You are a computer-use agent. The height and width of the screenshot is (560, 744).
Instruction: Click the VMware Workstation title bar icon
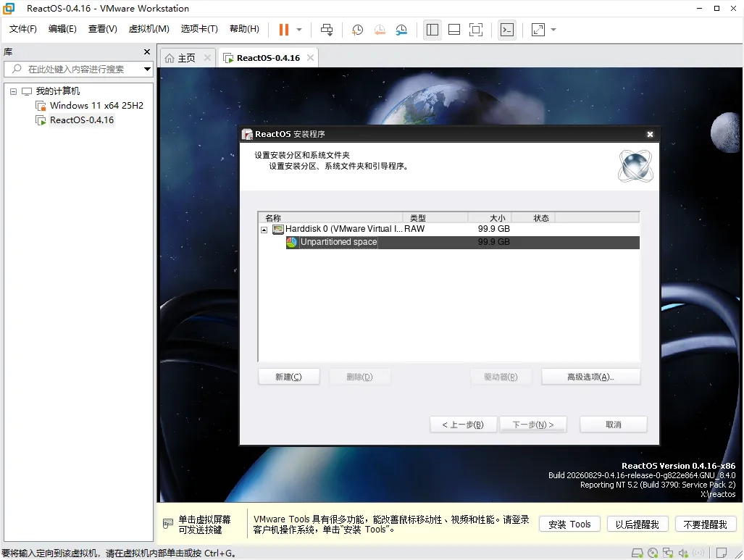[x=9, y=8]
